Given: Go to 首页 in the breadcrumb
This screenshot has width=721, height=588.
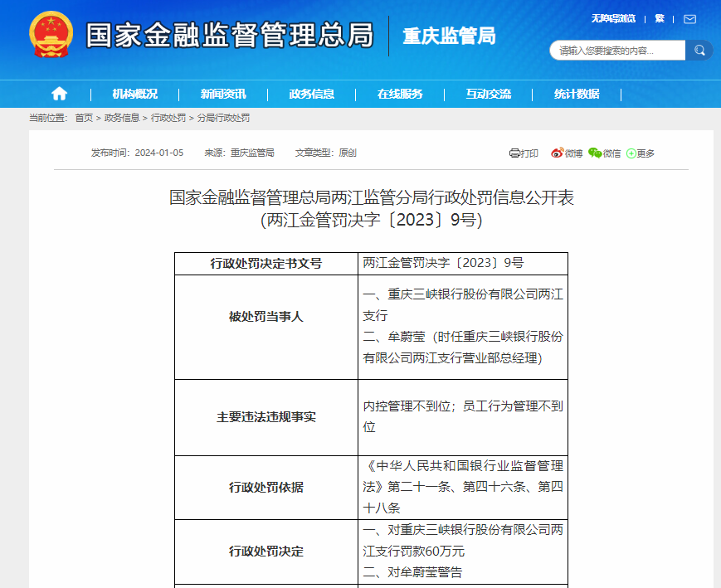Looking at the screenshot, I should click(84, 118).
